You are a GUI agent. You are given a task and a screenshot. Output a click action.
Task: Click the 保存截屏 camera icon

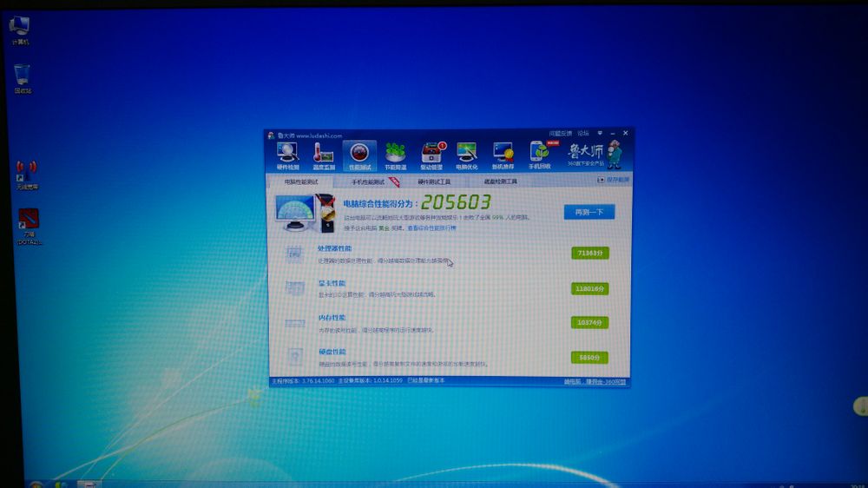point(601,180)
